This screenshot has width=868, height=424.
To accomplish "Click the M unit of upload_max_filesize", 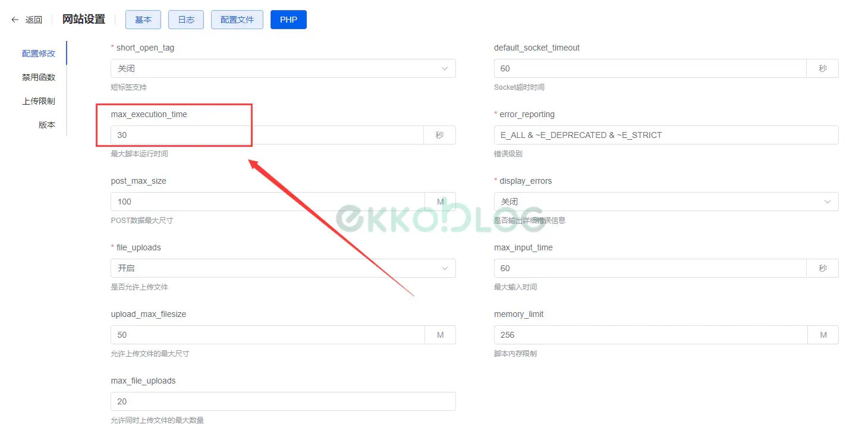I will pos(441,335).
